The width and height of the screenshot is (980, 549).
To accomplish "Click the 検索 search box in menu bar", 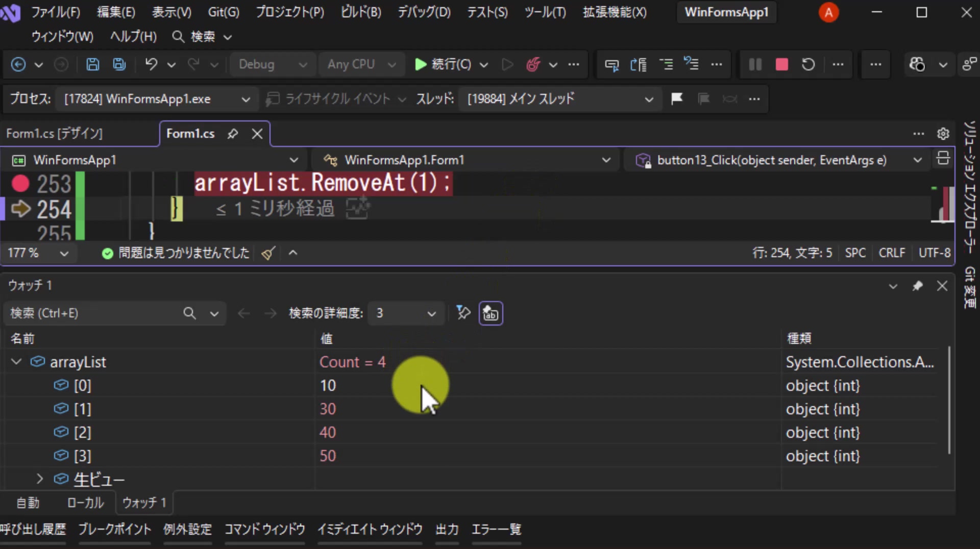I will (202, 37).
